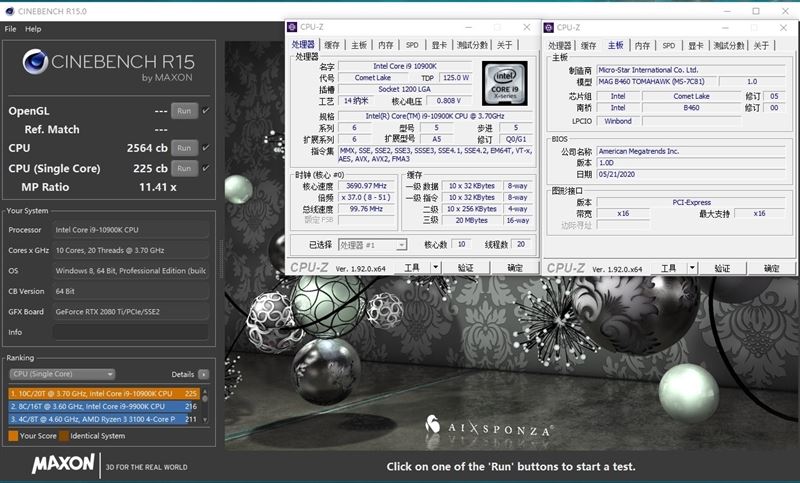This screenshot has width=800, height=483.
Task: Open ranking Details arrow button
Action: coord(203,374)
